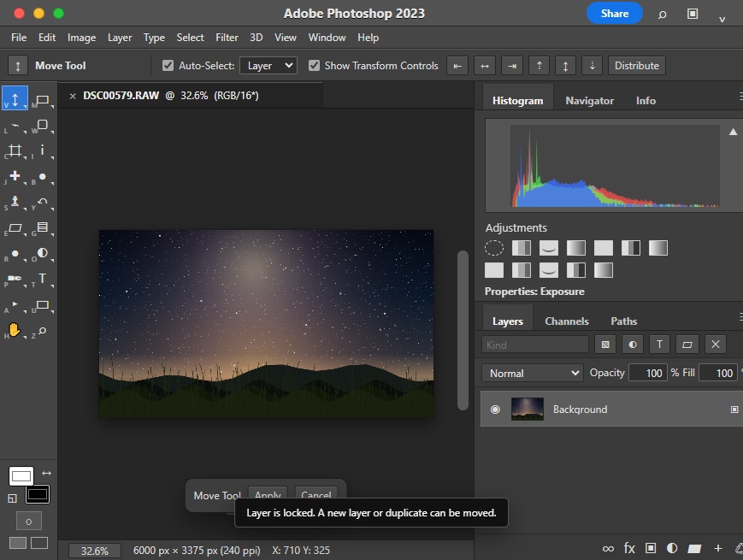Open the Image menu

pyautogui.click(x=81, y=38)
